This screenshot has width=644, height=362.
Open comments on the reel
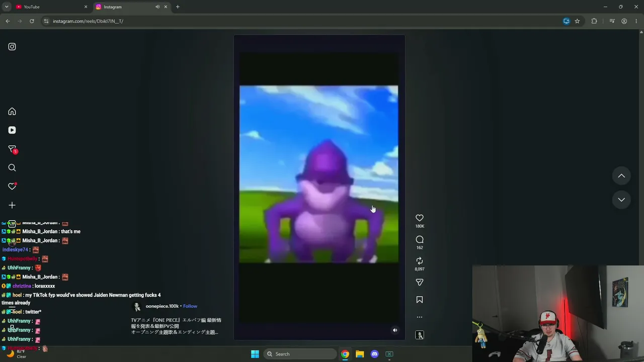pos(420,239)
